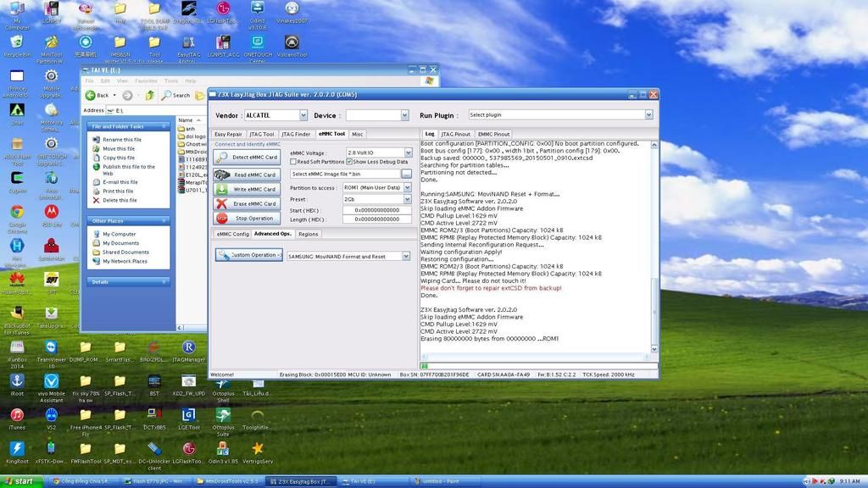Switch to the Regions tab
868x488 pixels.
coord(309,234)
